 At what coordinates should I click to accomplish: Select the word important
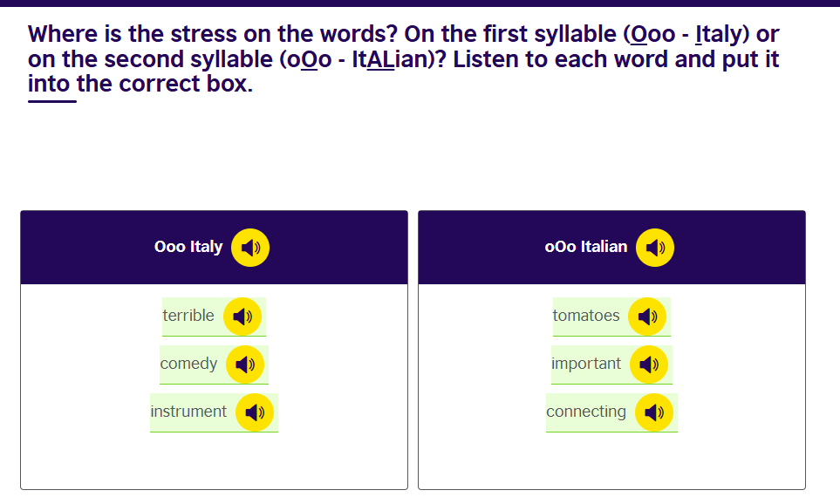[586, 364]
